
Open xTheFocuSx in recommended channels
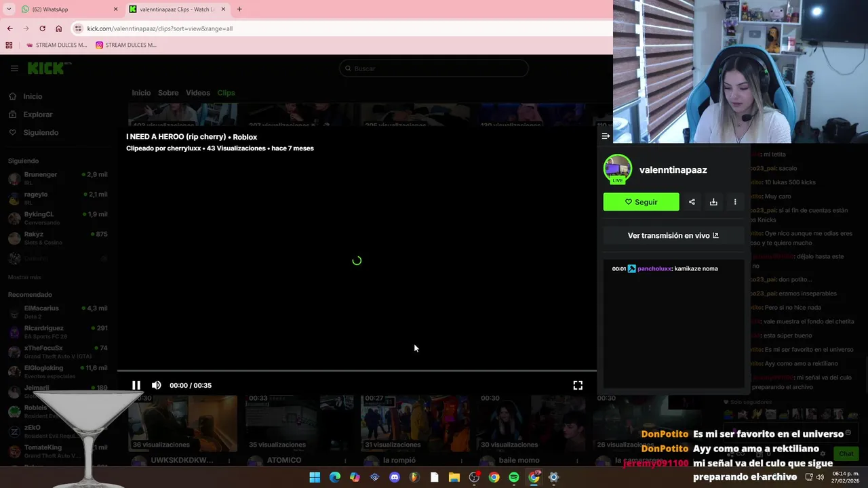tap(58, 352)
